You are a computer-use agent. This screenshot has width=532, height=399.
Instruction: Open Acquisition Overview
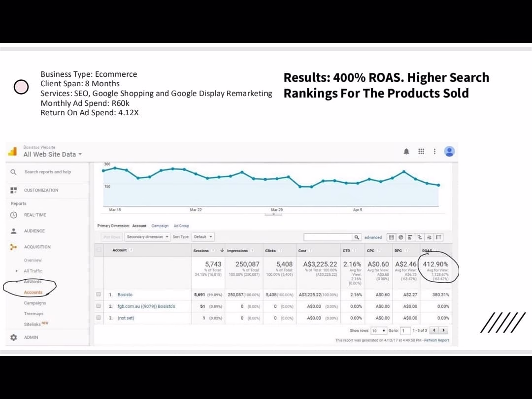33,260
